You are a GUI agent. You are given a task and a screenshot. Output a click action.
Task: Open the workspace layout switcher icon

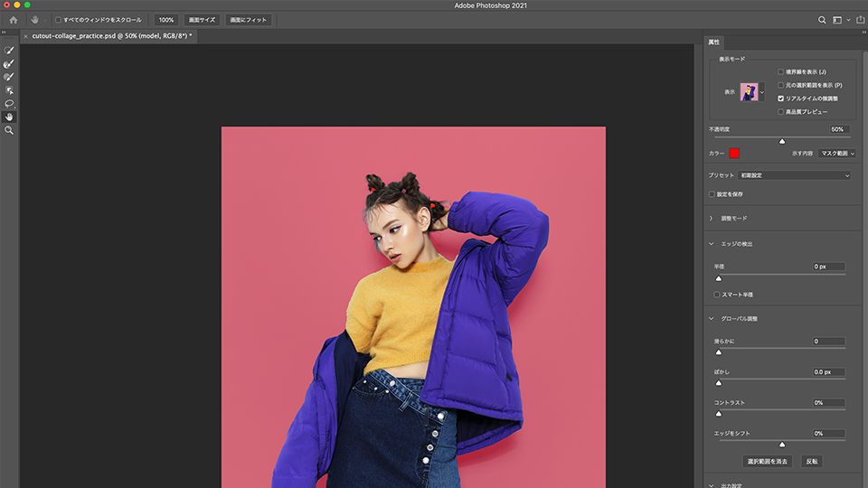point(837,20)
